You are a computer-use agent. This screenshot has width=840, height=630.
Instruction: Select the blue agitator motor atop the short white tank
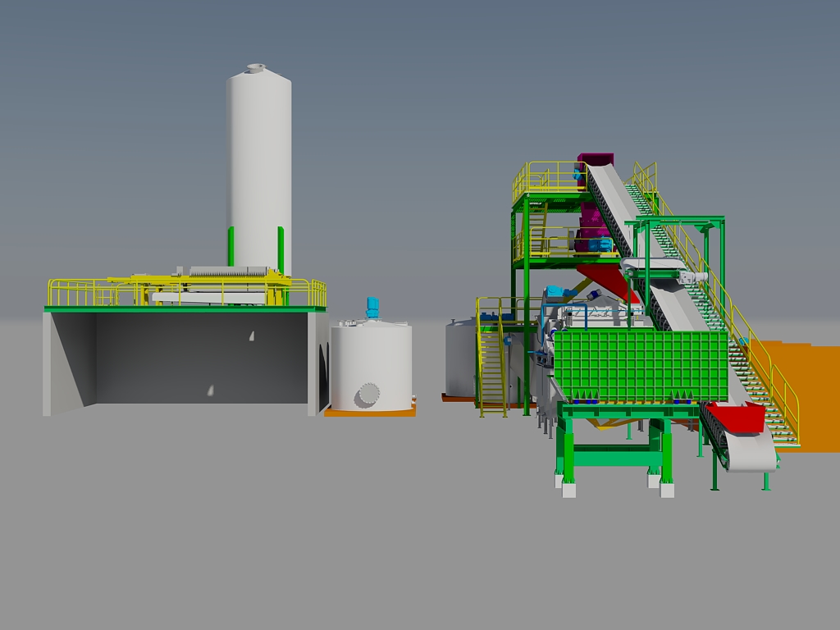(372, 308)
